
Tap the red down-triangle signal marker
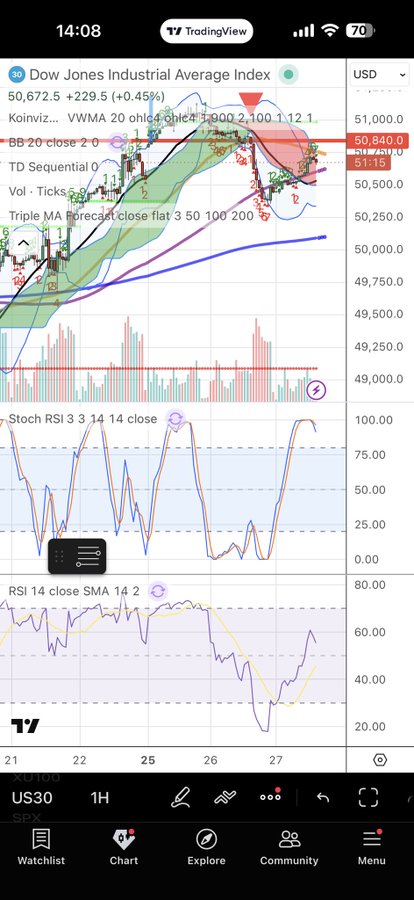click(x=250, y=103)
